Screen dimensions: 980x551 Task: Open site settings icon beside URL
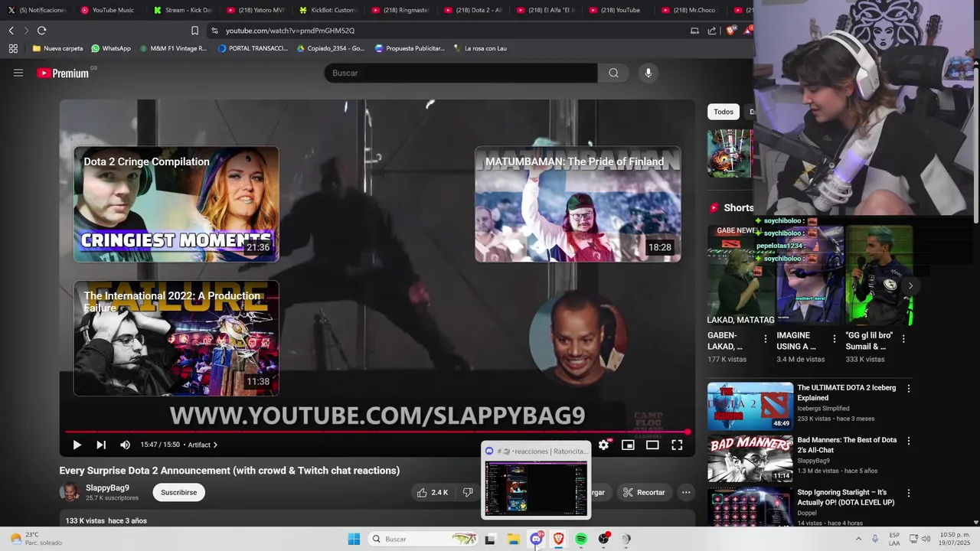(214, 31)
